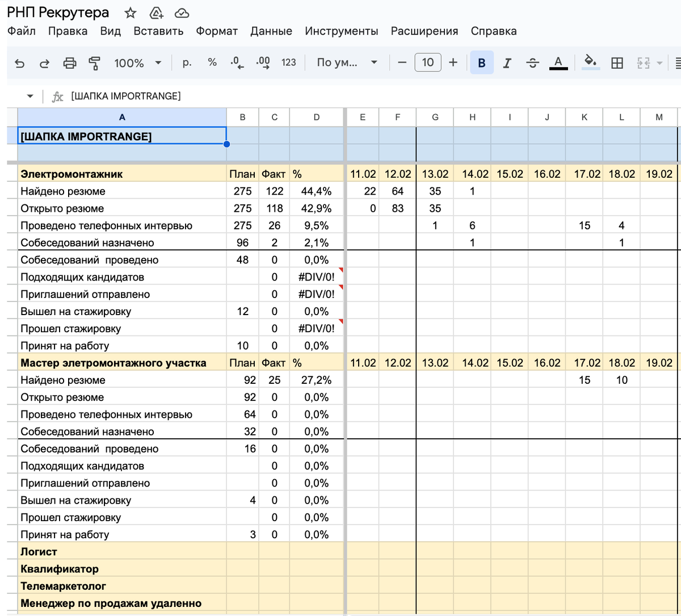This screenshot has width=681, height=616.
Task: Select cell with value 122
Action: (x=275, y=191)
